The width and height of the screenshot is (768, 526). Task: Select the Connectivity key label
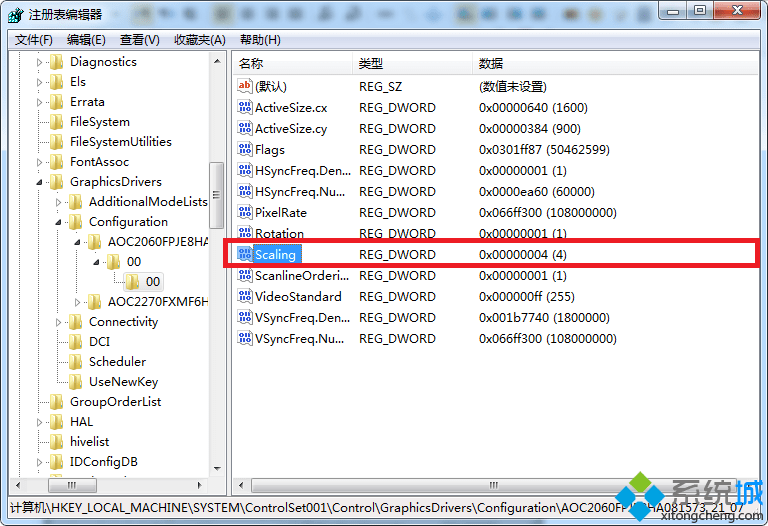[x=123, y=322]
